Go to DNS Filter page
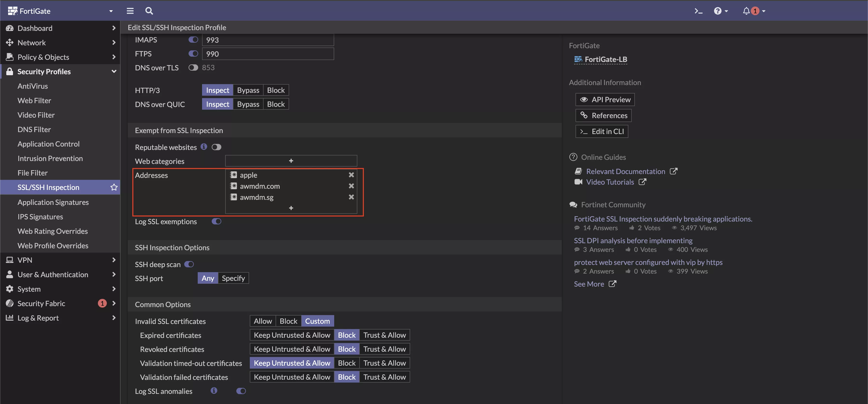The width and height of the screenshot is (868, 404). 34,129
